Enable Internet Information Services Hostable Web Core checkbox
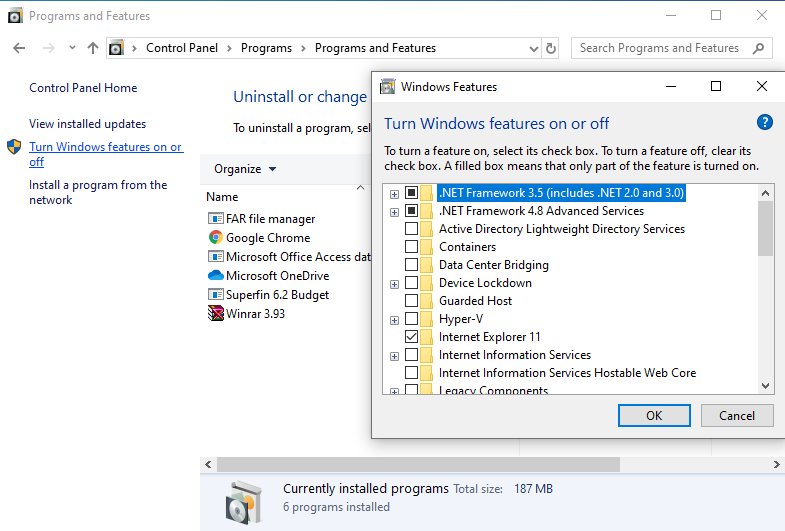The width and height of the screenshot is (785, 531). tap(412, 373)
